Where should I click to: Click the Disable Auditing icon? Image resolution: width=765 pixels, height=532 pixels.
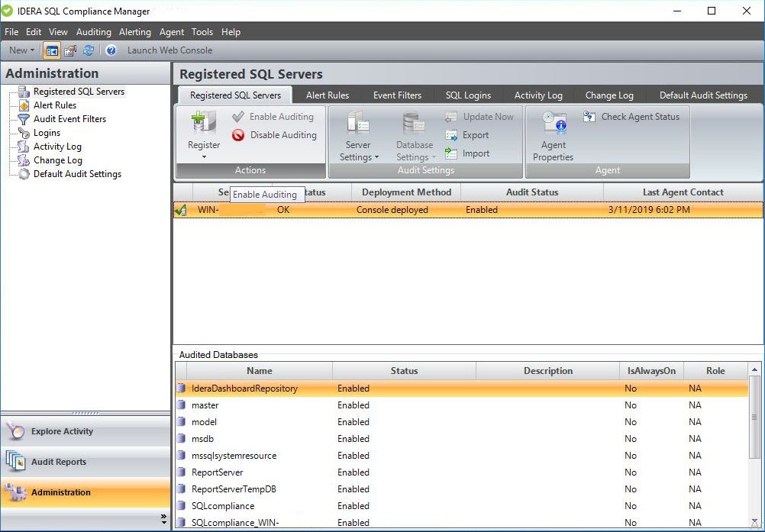coord(238,135)
